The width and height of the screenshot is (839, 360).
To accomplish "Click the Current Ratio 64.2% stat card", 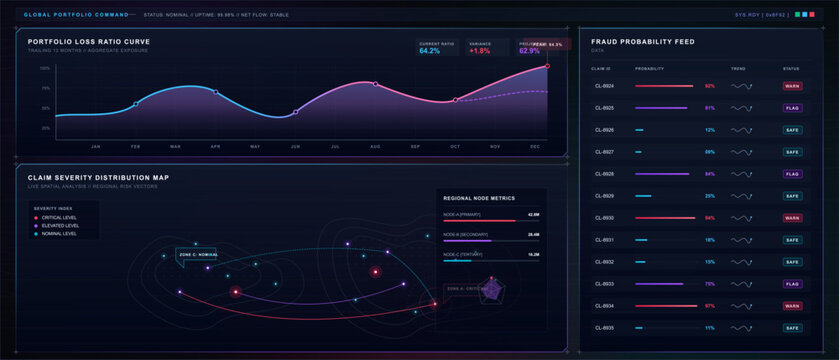I will point(437,48).
